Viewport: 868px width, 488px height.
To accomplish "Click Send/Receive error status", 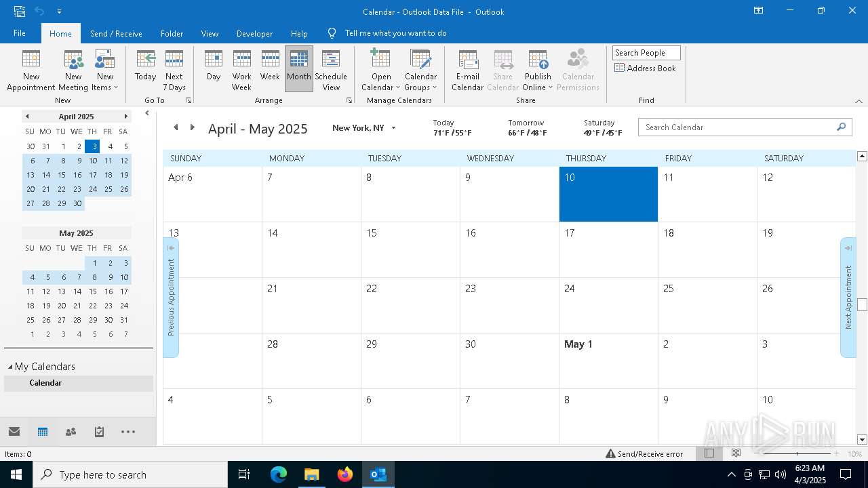I will point(644,454).
